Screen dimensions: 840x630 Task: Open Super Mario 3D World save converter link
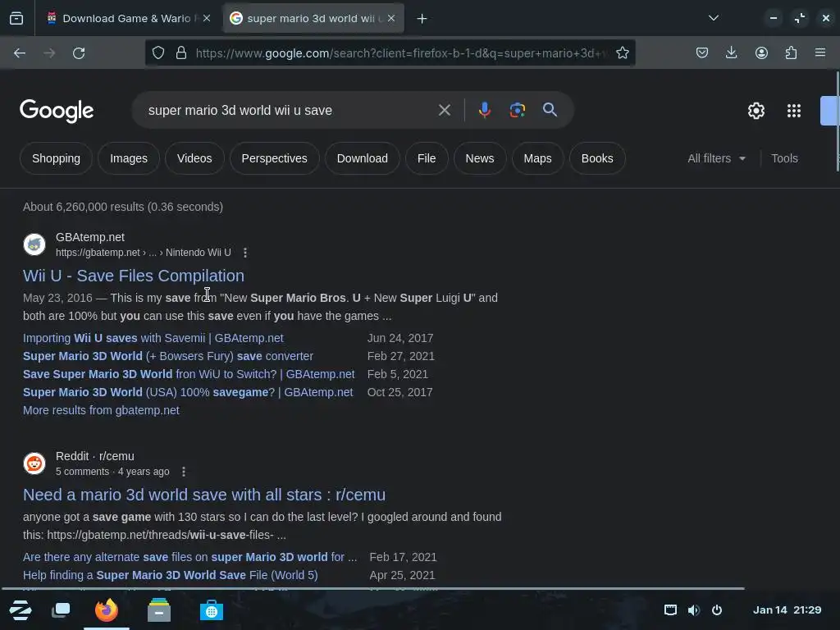pyautogui.click(x=168, y=356)
